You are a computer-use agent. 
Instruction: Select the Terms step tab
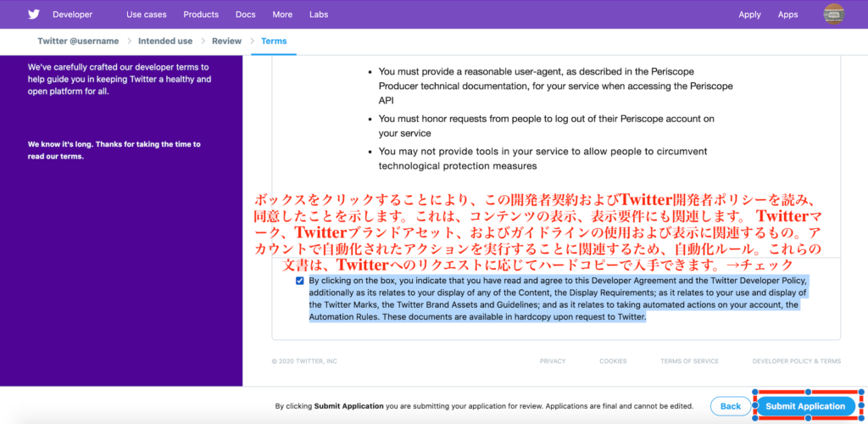pyautogui.click(x=274, y=41)
